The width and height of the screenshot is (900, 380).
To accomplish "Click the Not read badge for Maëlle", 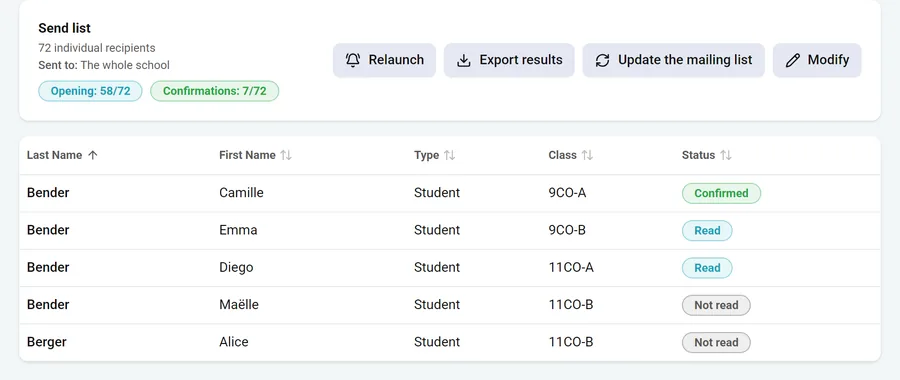I will 716,305.
